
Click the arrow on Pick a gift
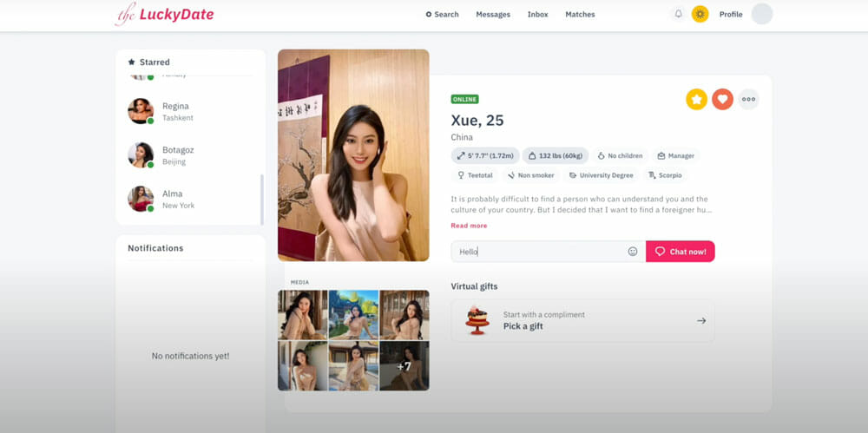[701, 320]
